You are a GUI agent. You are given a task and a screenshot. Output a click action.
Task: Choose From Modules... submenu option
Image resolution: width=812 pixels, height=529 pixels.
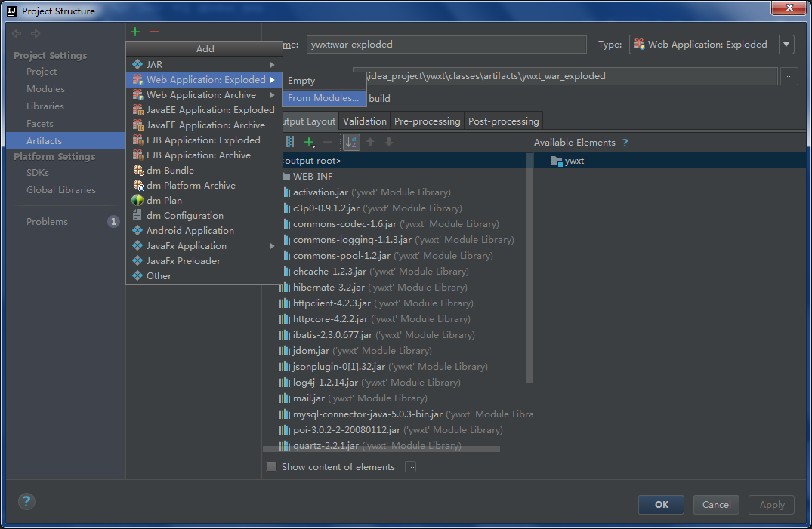pyautogui.click(x=323, y=98)
